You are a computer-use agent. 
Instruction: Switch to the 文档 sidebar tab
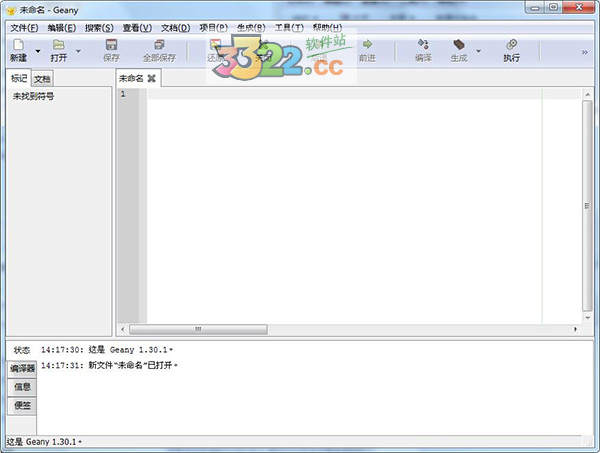42,79
